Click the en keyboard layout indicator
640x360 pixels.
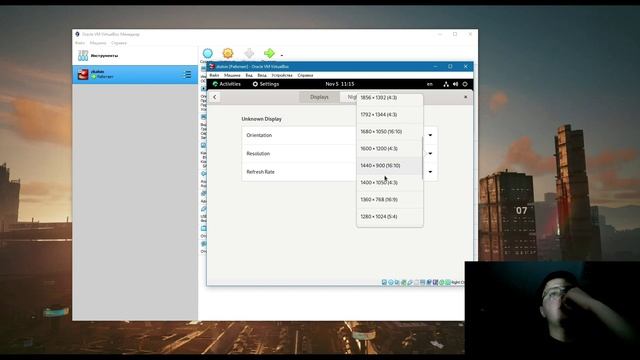click(x=430, y=84)
